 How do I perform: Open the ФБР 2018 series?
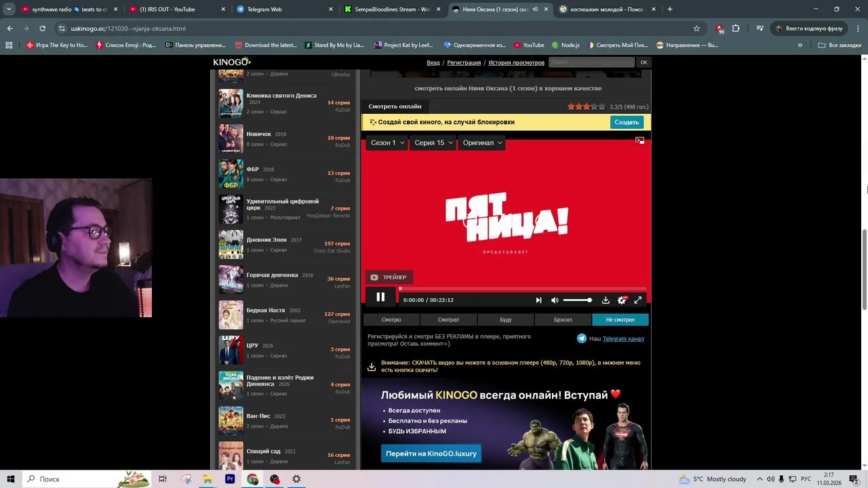[252, 169]
